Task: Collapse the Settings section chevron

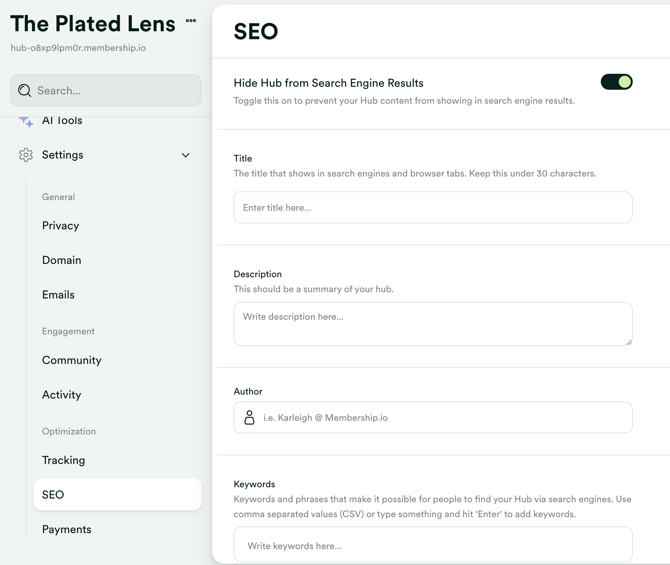Action: 185,155
